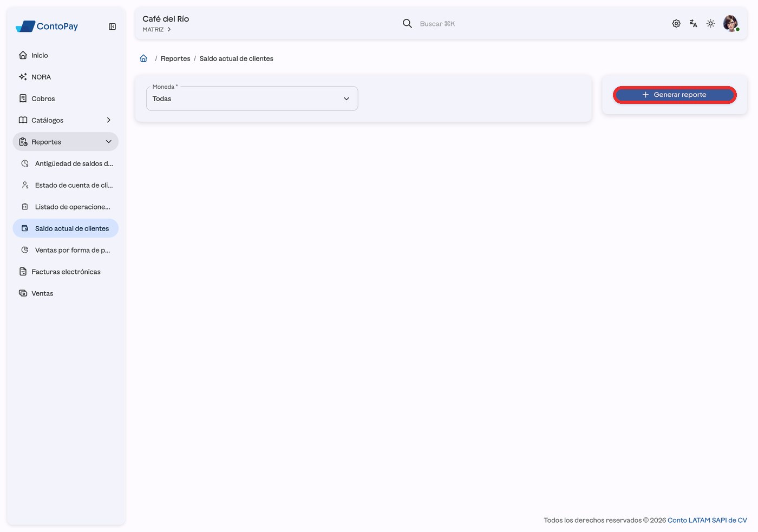758x532 pixels.
Task: Collapse the sidebar panel icon
Action: (x=112, y=27)
